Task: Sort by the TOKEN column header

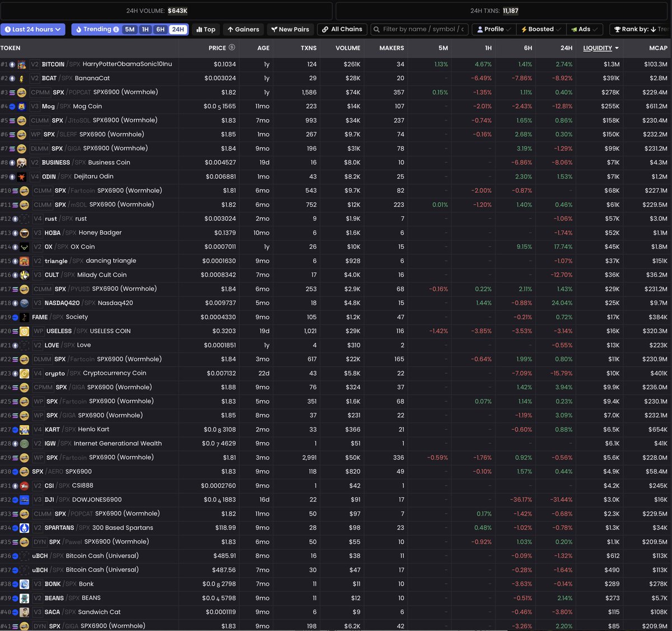Action: click(11, 48)
